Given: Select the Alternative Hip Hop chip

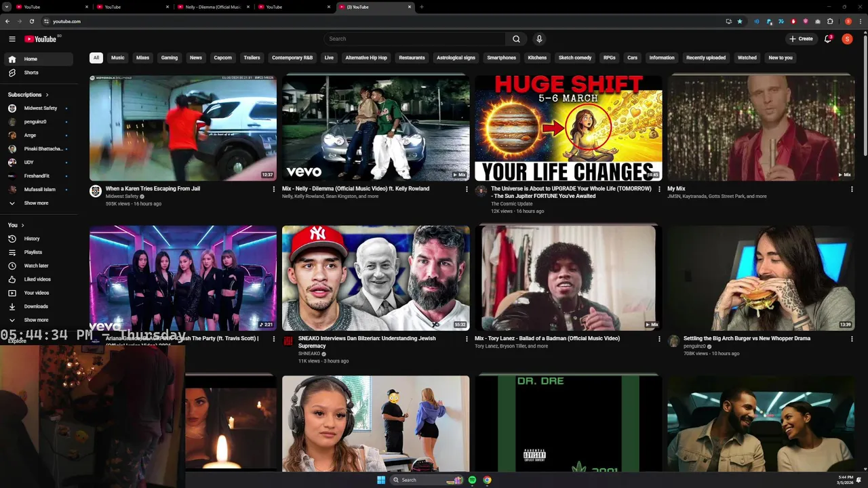Looking at the screenshot, I should coord(366,58).
